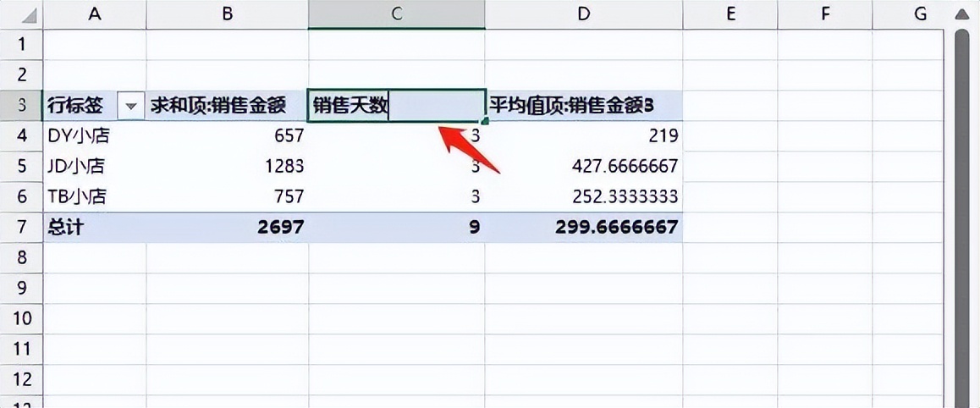Click the vertical scrollbar track
980x408 pixels.
(962, 218)
